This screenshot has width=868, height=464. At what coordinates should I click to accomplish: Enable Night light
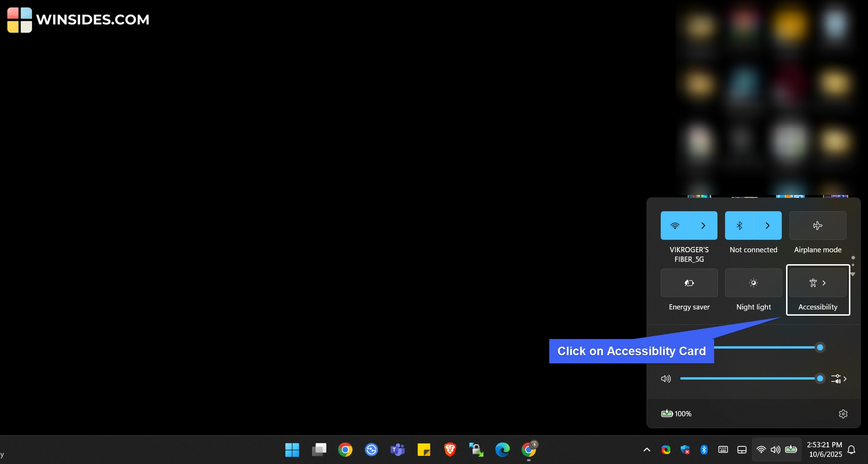click(753, 283)
